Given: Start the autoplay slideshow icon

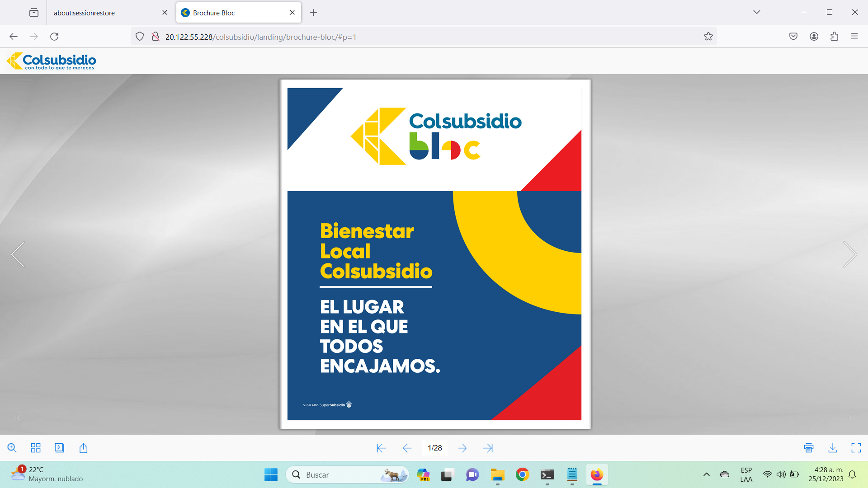Looking at the screenshot, I should 59,448.
